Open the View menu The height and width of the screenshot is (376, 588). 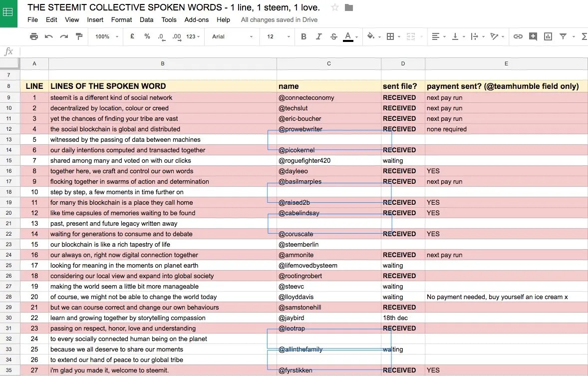(x=71, y=19)
